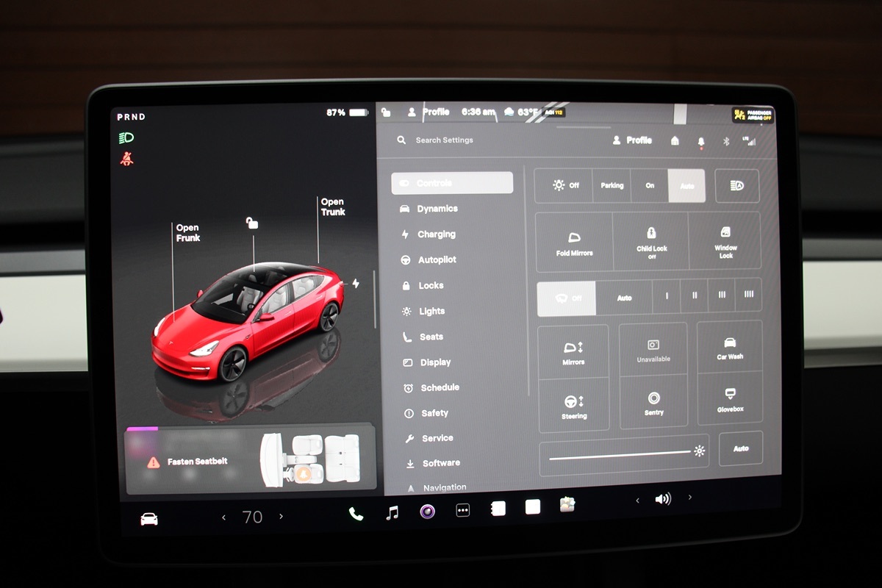Toggle Window Lock

tap(725, 242)
